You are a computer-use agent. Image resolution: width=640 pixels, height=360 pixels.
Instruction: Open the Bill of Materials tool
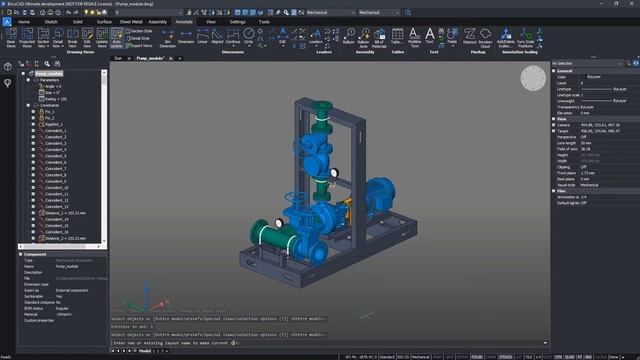pos(379,38)
